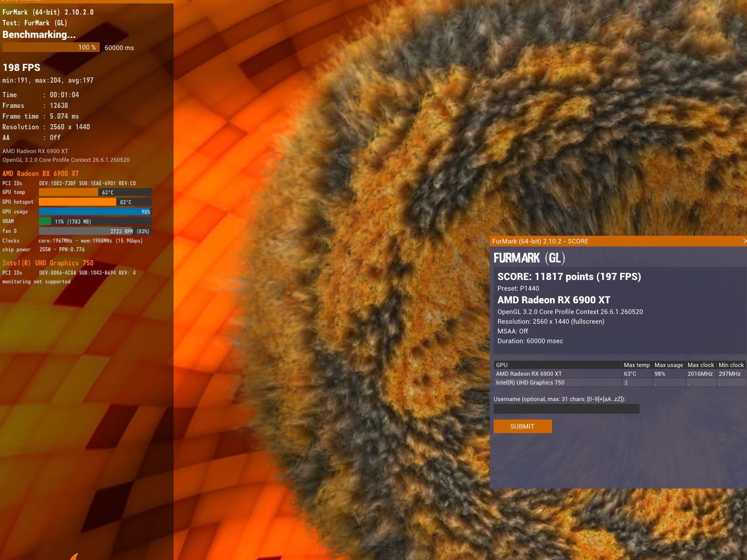Image resolution: width=747 pixels, height=560 pixels.
Task: Click the FURMARK (GL) logo in score window
Action: [529, 258]
